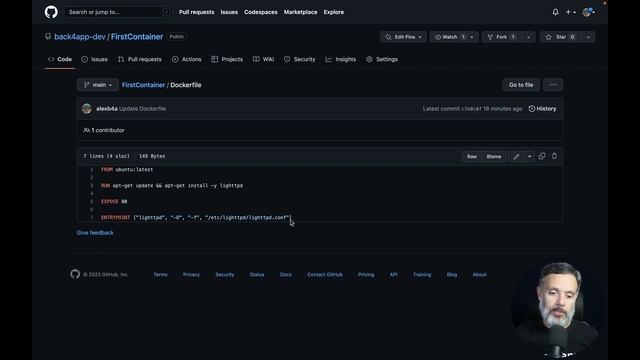The height and width of the screenshot is (360, 640).
Task: Open the footer GitHub logo
Action: click(75, 274)
